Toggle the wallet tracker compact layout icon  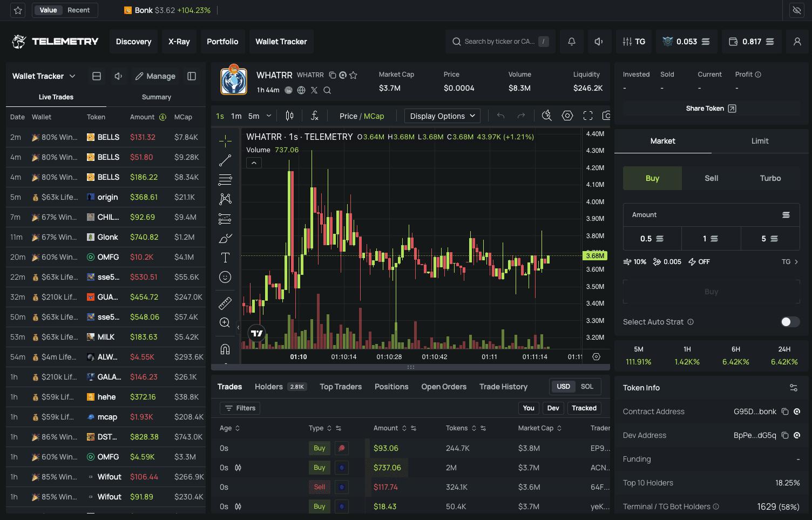[x=97, y=76]
